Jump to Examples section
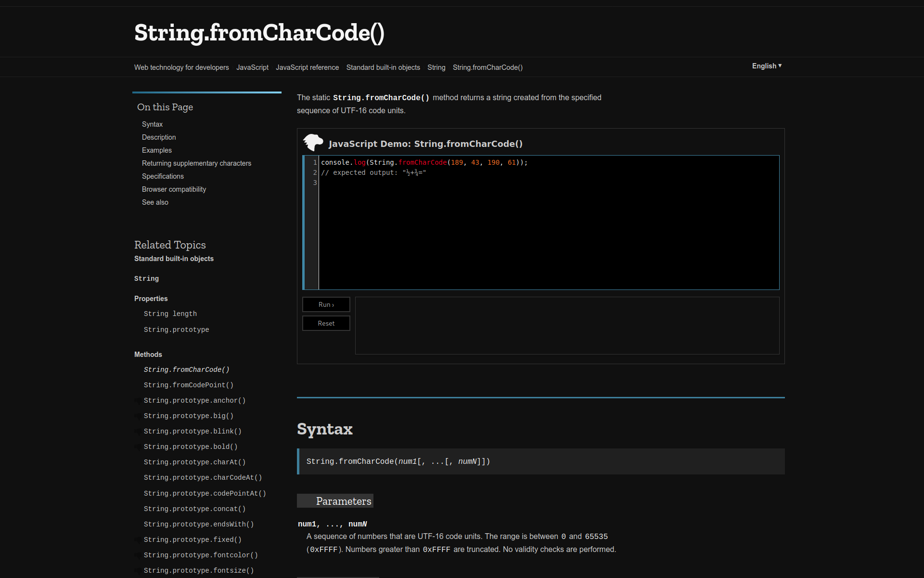The width and height of the screenshot is (924, 578). click(157, 150)
